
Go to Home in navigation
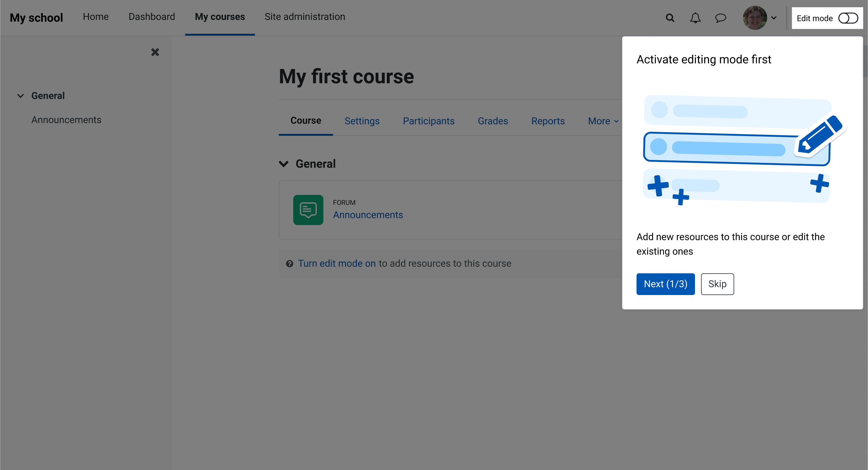coord(96,17)
